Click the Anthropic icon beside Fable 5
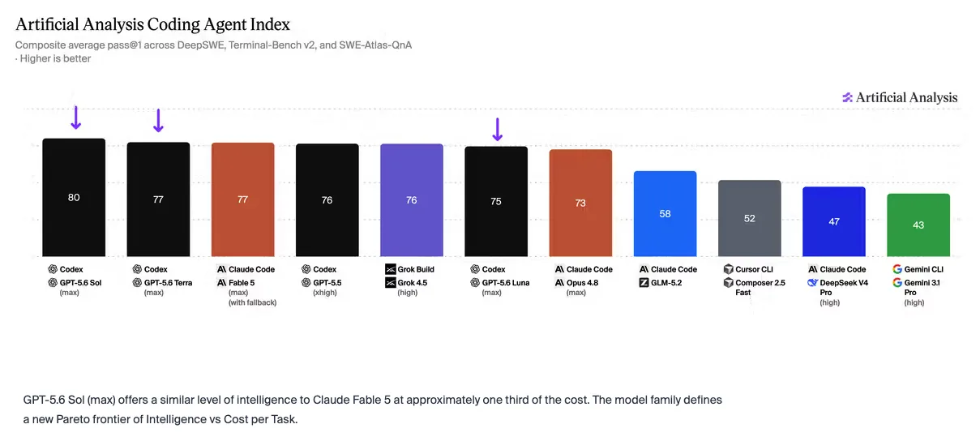Screen dimensions: 980x437 pyautogui.click(x=221, y=283)
